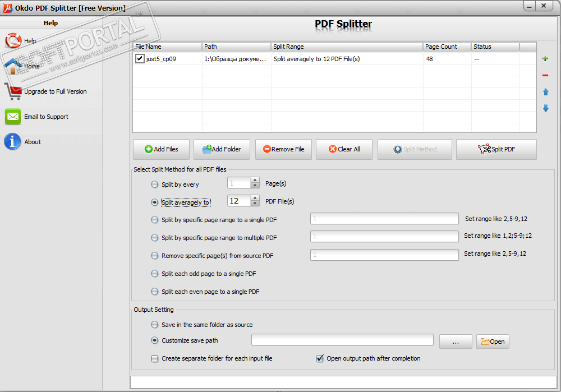The width and height of the screenshot is (561, 392).
Task: Click Email to Support label
Action: tap(46, 117)
